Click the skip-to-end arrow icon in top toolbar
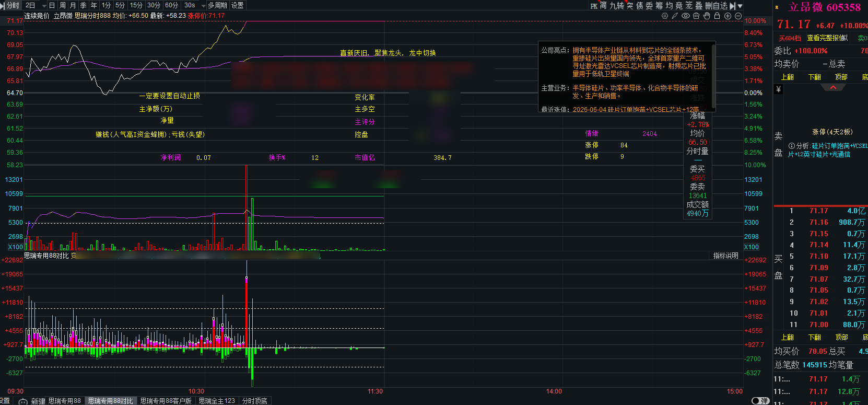Screen dimensions: 868x405 pyautogui.click(x=733, y=5)
